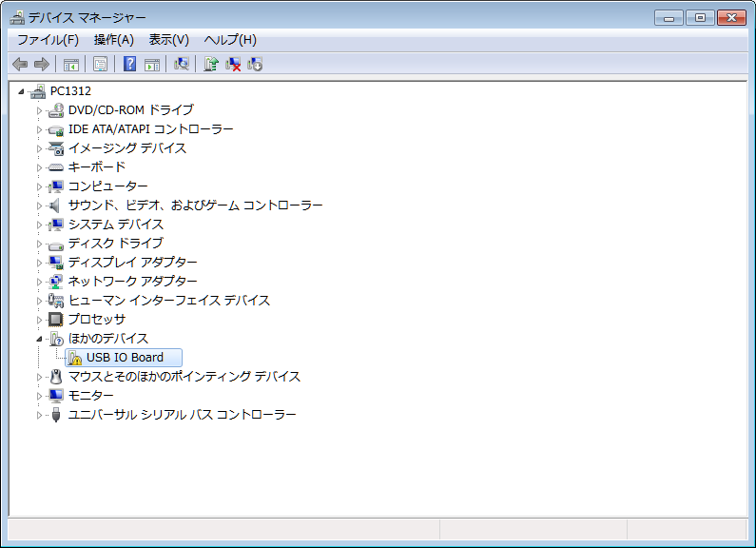The width and height of the screenshot is (756, 548).
Task: Open the 操作(A) menu
Action: (113, 40)
